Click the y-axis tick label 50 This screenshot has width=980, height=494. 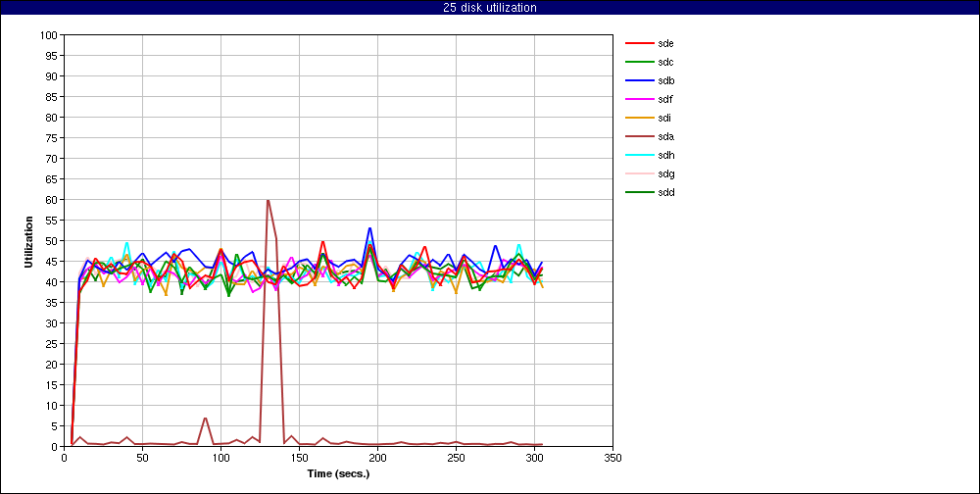pos(53,241)
